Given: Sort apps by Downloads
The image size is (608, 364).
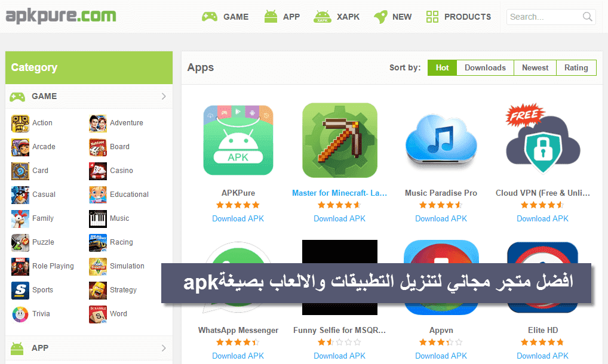Looking at the screenshot, I should [485, 68].
